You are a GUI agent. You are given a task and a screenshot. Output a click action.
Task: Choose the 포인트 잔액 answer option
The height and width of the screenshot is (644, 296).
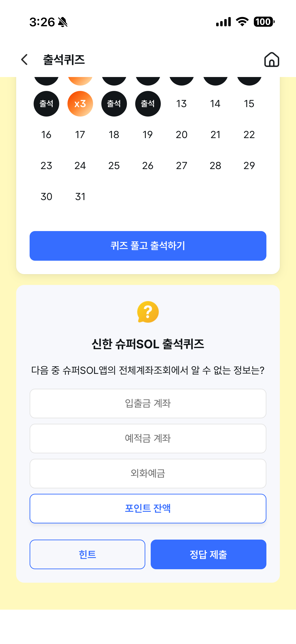pyautogui.click(x=148, y=508)
